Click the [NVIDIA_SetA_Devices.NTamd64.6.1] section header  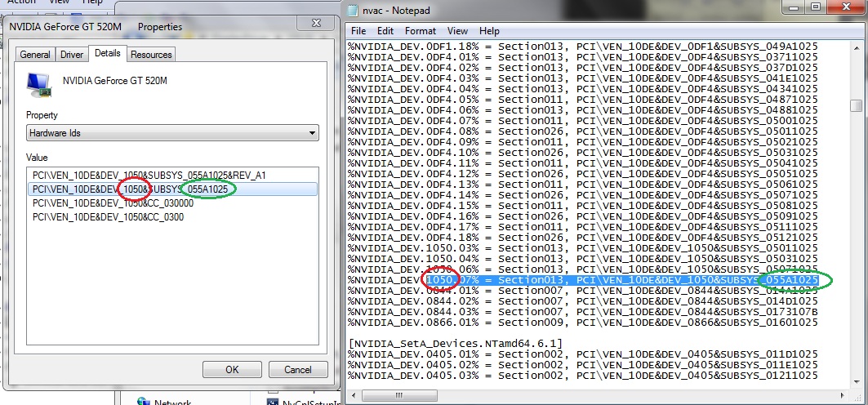[x=456, y=344]
